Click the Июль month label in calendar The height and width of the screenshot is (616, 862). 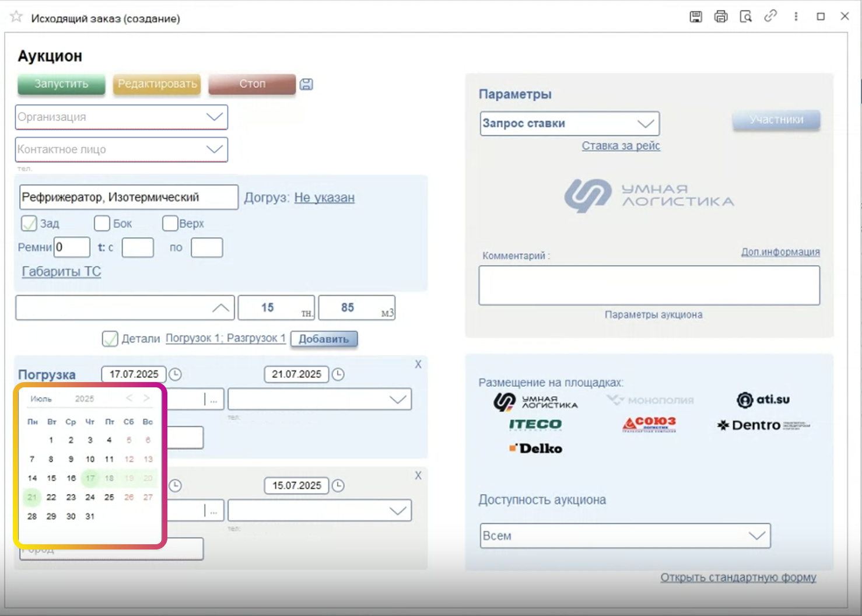click(41, 399)
